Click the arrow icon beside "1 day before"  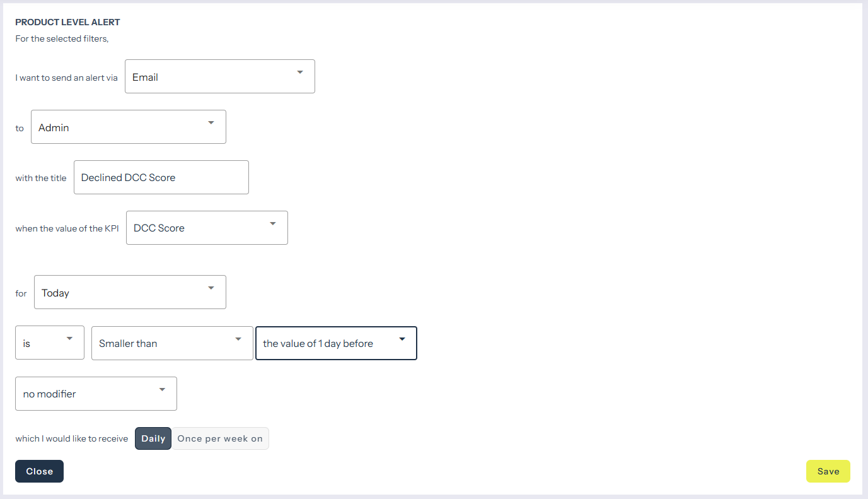tap(402, 339)
